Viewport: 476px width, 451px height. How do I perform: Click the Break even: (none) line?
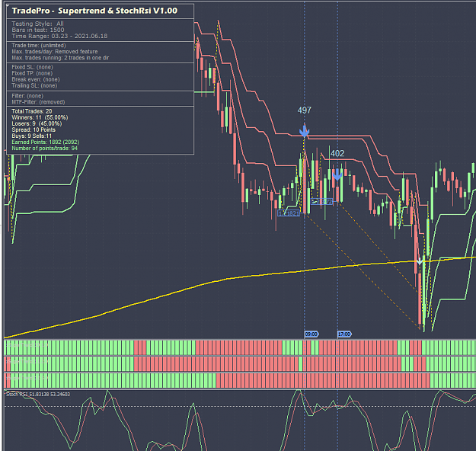tap(36, 79)
